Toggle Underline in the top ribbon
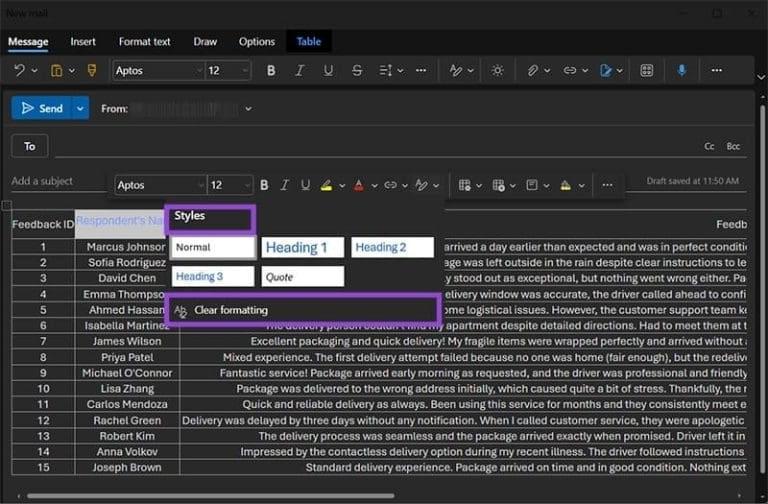This screenshot has height=504, width=768. pyautogui.click(x=328, y=71)
